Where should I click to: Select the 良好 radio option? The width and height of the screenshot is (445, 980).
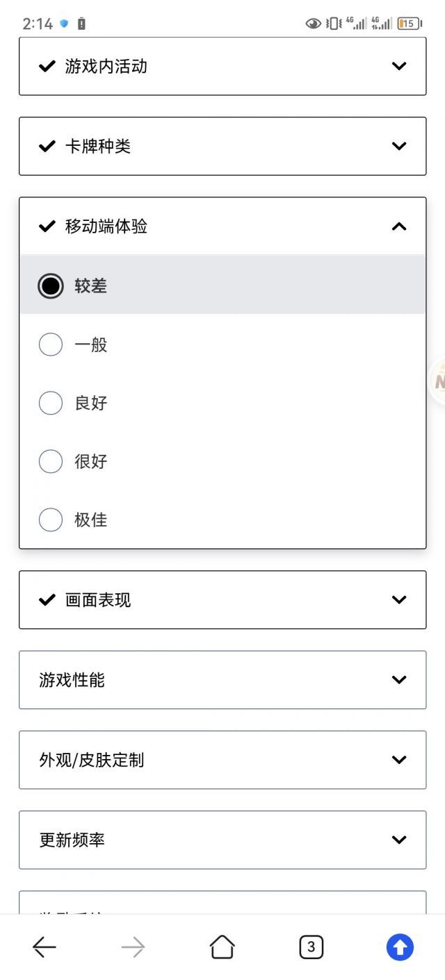tap(222, 403)
